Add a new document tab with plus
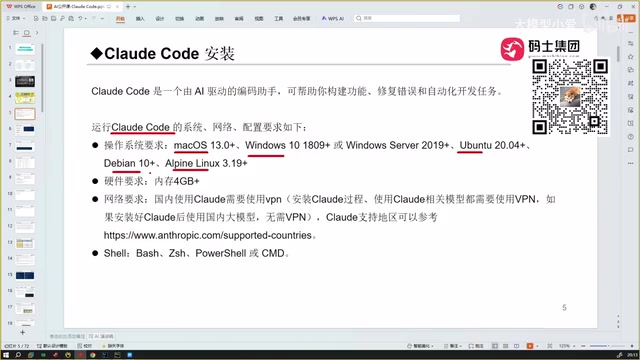640x360 pixels. click(128, 7)
